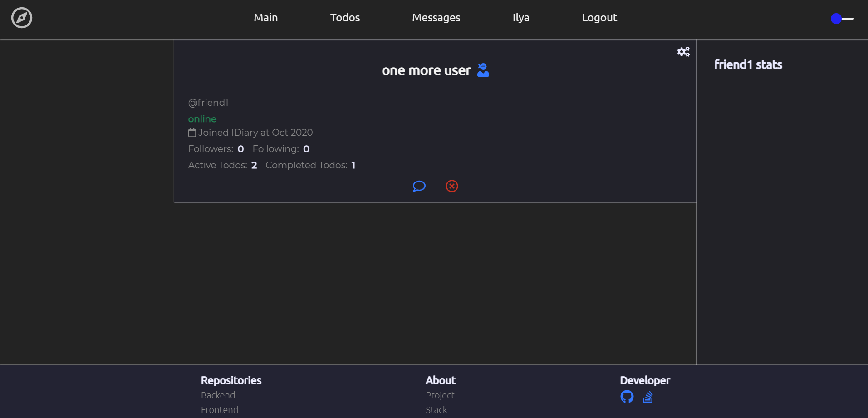Open the profile settings gears icon
868x418 pixels.
coord(683,52)
